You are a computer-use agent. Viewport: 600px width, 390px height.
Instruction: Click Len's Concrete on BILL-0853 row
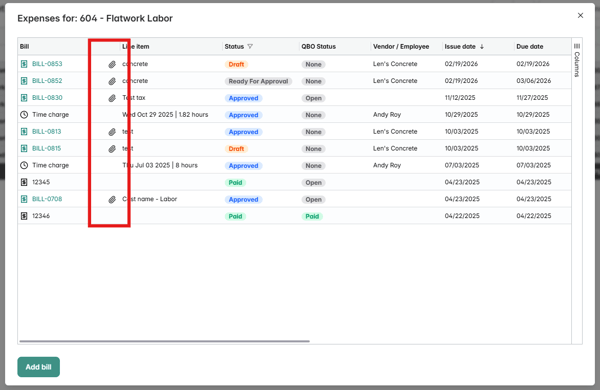[x=395, y=64]
